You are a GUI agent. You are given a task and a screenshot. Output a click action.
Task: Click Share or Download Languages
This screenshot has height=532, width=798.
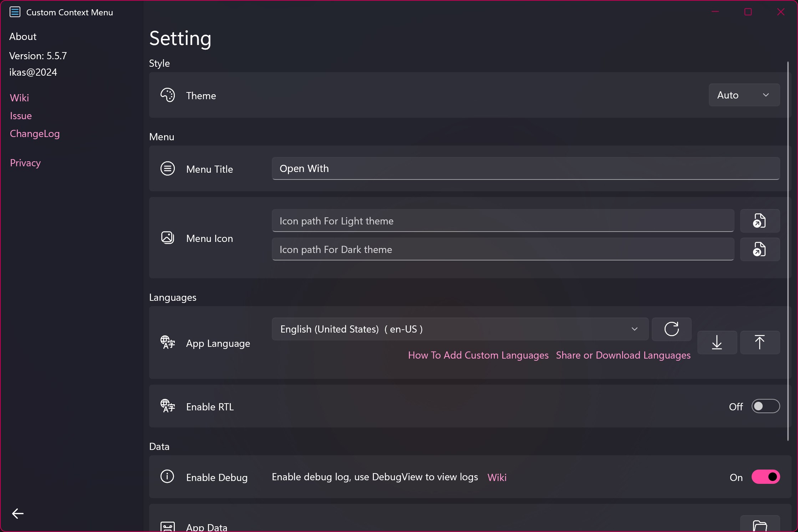623,355
